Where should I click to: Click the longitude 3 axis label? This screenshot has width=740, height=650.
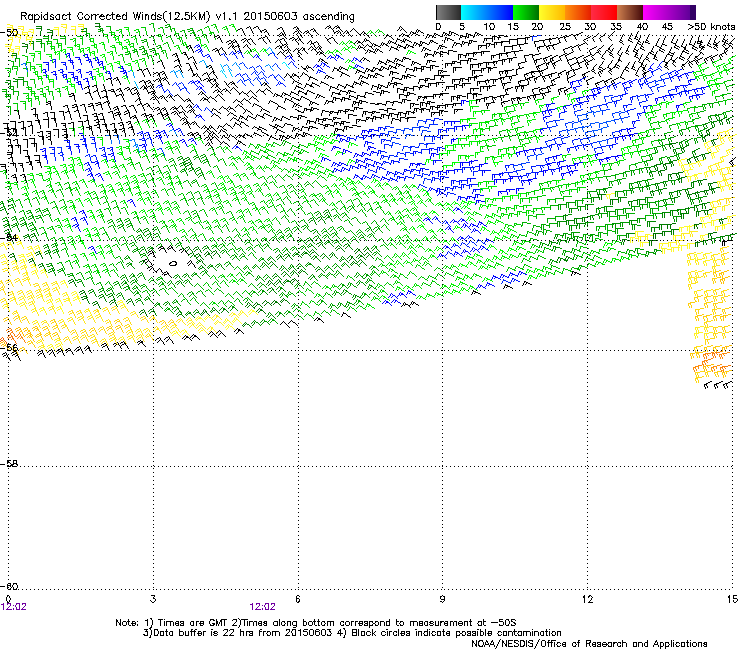tap(153, 599)
